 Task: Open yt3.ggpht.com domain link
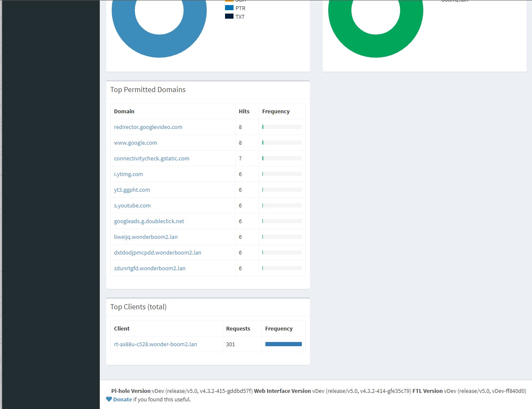[132, 190]
